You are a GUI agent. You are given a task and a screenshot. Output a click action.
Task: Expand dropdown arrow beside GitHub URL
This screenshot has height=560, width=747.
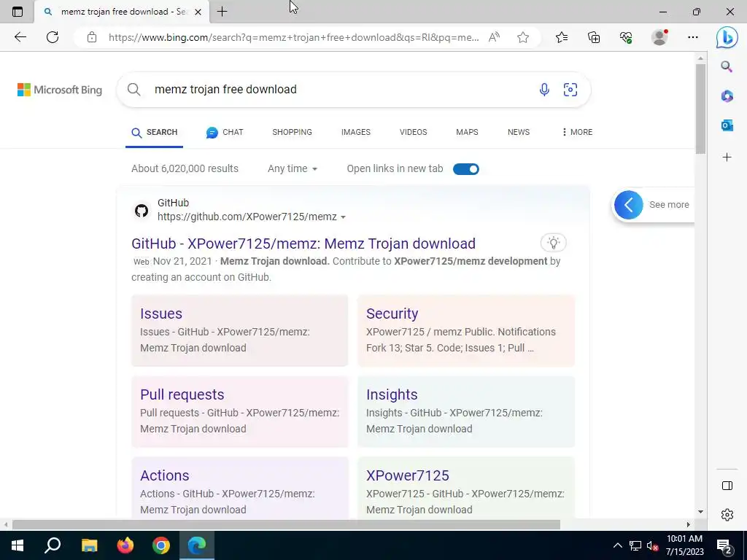click(x=343, y=217)
